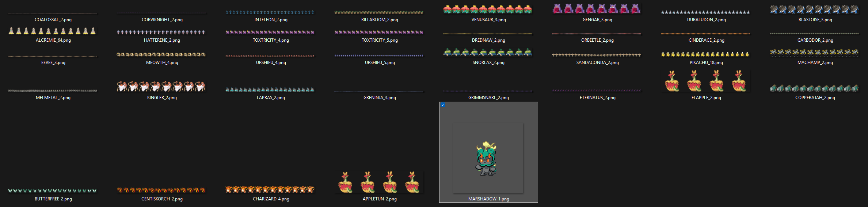
Task: Click the PIKACHU_18.png file name label
Action: point(706,63)
